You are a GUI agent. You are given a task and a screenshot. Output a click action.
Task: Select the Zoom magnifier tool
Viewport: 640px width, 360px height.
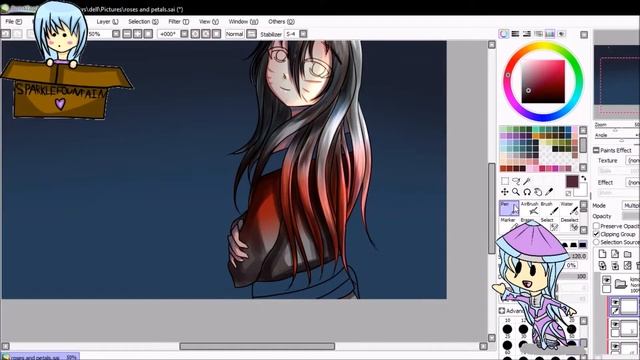click(x=516, y=192)
